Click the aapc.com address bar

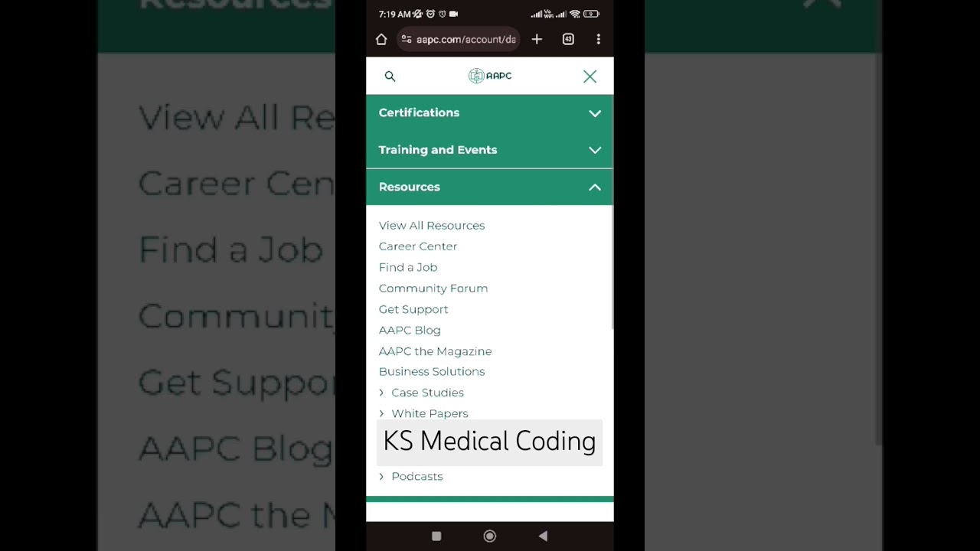pos(458,39)
